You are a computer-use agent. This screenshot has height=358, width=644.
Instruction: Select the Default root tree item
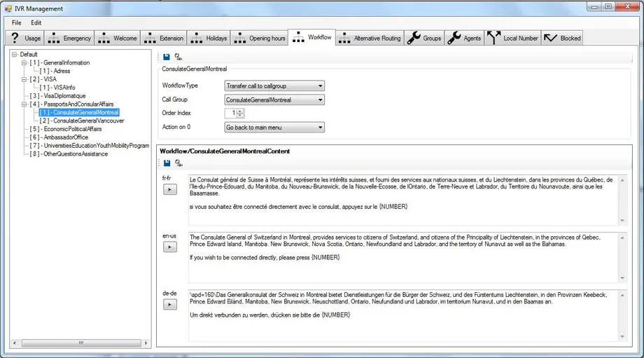pyautogui.click(x=28, y=54)
